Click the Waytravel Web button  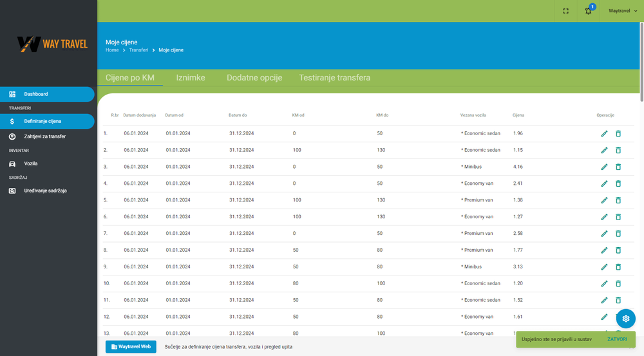click(x=131, y=346)
